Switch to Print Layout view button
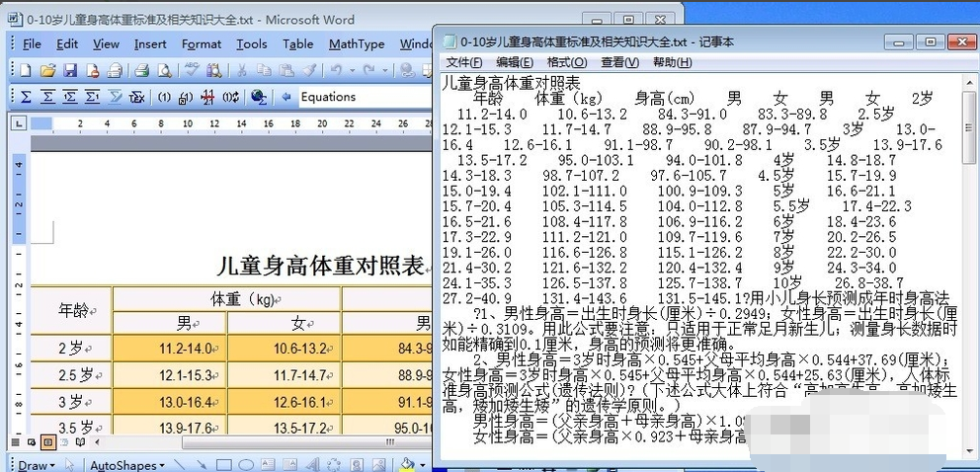This screenshot has width=980, height=472. click(x=46, y=442)
